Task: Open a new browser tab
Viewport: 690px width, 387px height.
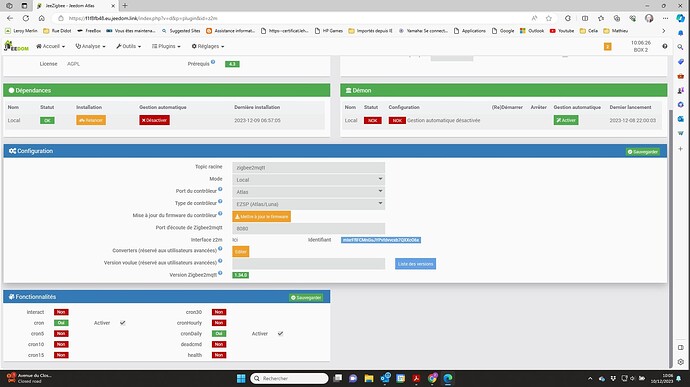Action: click(125, 6)
